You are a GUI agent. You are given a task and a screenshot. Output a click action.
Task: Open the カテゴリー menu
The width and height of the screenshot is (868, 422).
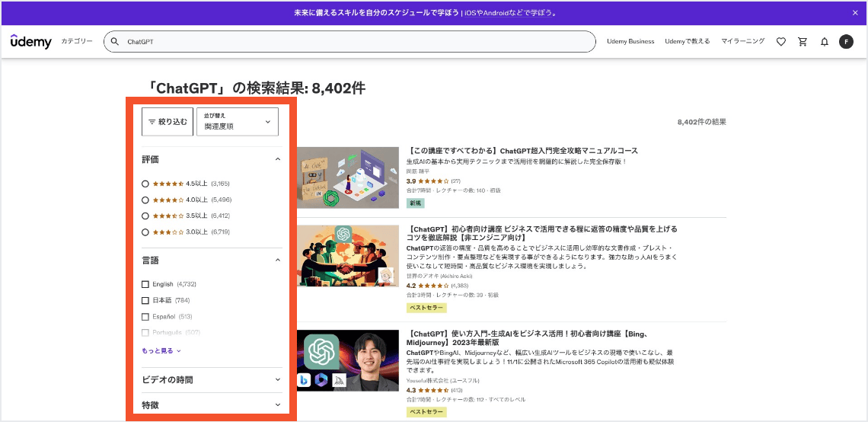click(77, 42)
